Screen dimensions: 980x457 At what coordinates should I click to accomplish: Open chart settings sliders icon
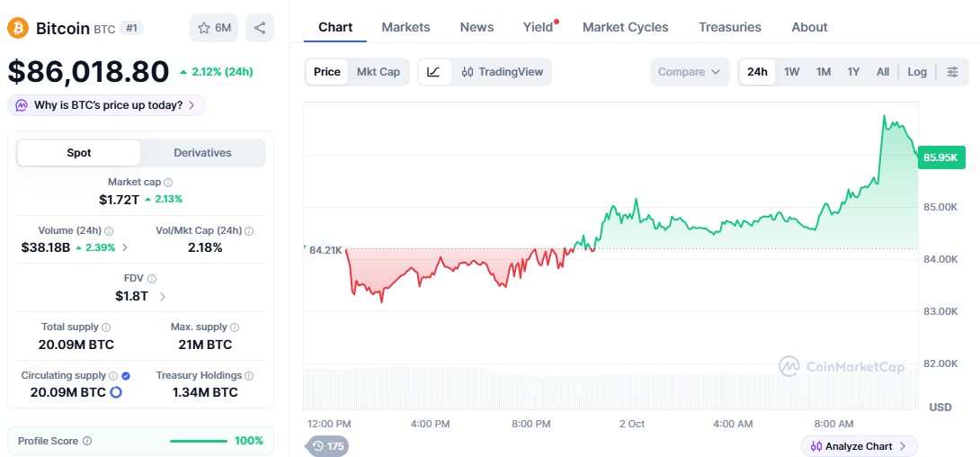(952, 71)
